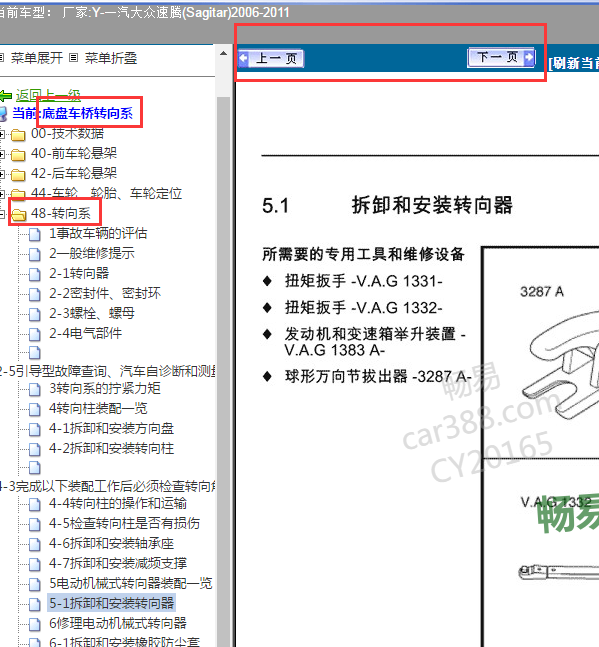Open document 4-7拆卸和安装减频支撑
Image resolution: width=599 pixels, height=647 pixels.
(118, 563)
